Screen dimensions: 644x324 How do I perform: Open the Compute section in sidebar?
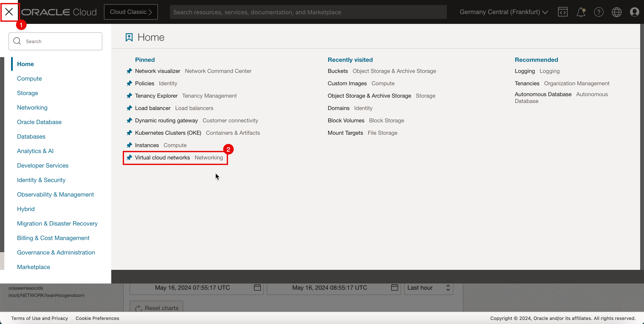click(29, 78)
